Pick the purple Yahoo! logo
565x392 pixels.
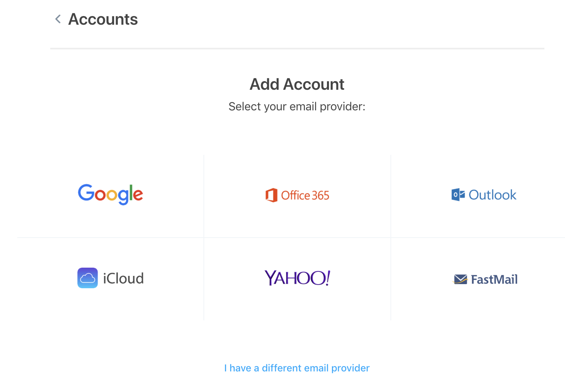[297, 278]
